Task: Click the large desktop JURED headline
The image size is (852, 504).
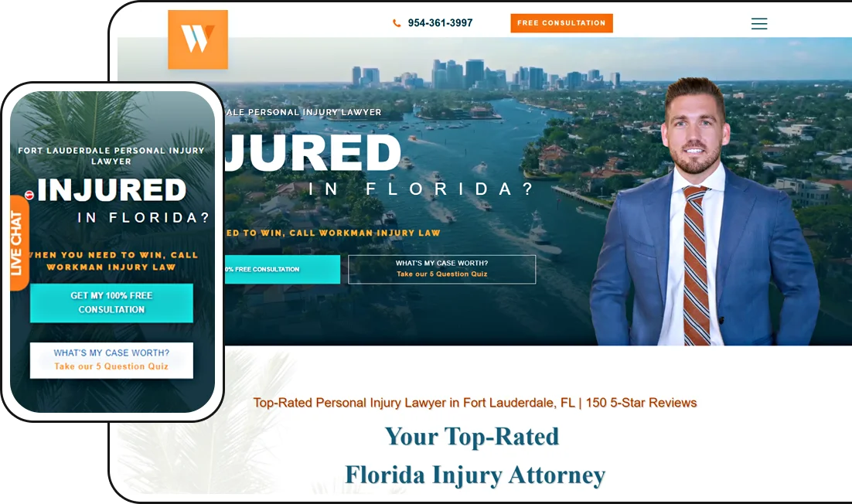Action: coord(313,153)
